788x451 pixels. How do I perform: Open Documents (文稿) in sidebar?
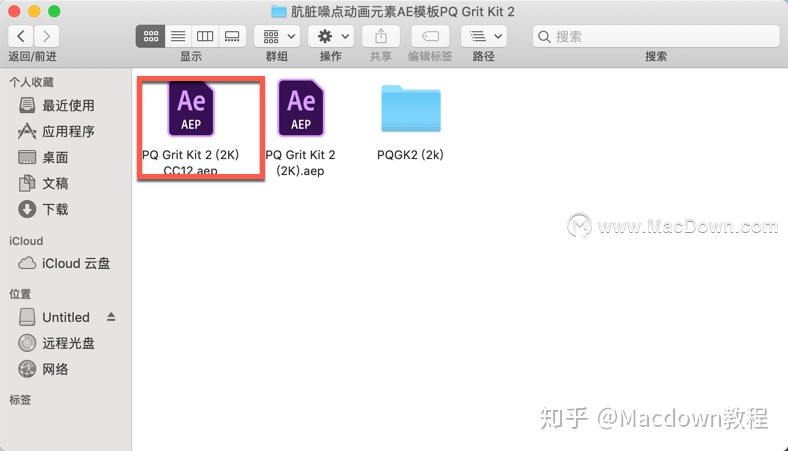pos(44,184)
